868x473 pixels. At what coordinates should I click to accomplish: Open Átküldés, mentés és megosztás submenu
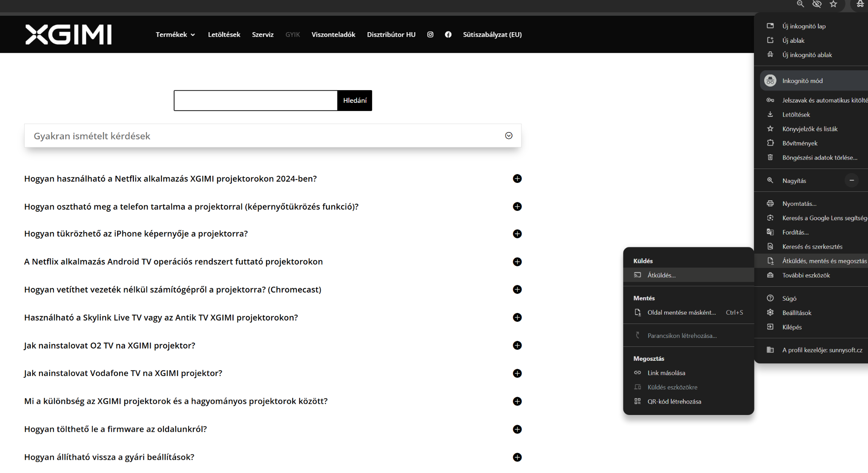point(811,261)
